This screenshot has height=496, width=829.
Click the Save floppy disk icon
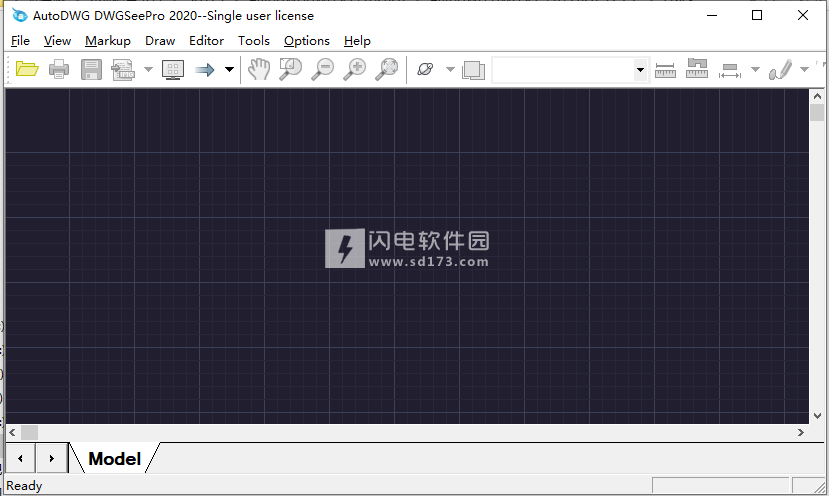pos(91,69)
